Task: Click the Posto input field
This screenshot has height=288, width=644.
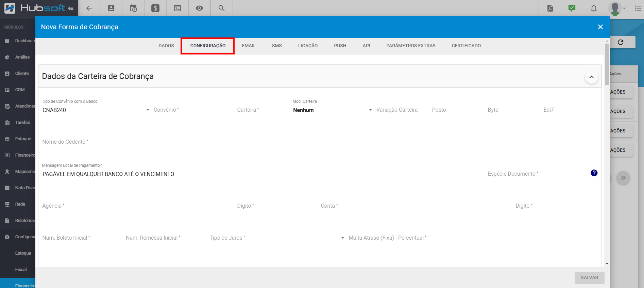Action: (459, 110)
